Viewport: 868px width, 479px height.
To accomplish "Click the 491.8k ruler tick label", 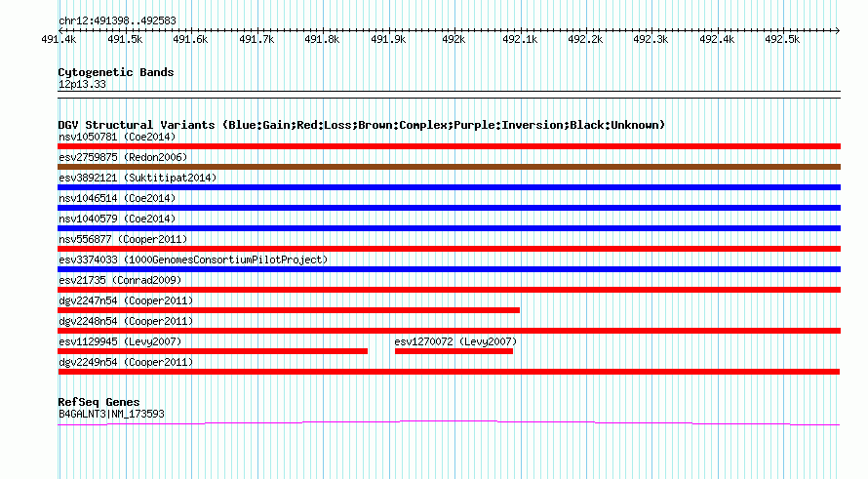I will pos(322,40).
